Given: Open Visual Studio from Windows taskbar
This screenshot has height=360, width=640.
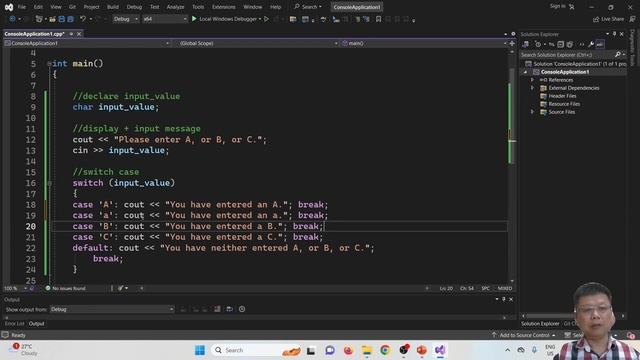Looking at the screenshot, I should [440, 350].
